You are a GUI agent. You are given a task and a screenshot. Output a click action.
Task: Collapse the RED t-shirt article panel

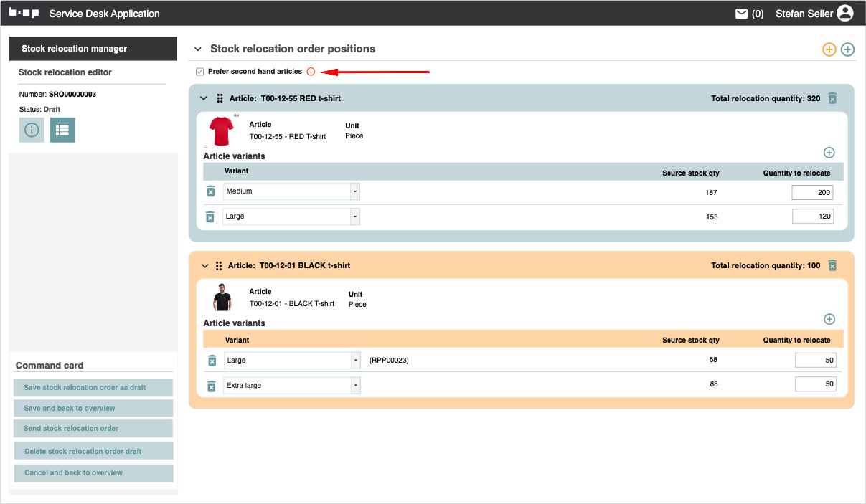[x=204, y=98]
